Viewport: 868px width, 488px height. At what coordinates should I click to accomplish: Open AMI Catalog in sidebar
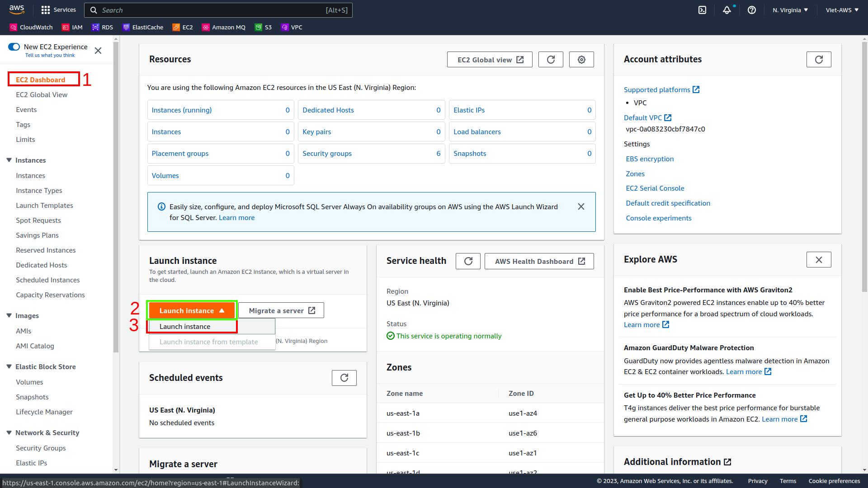pyautogui.click(x=35, y=346)
